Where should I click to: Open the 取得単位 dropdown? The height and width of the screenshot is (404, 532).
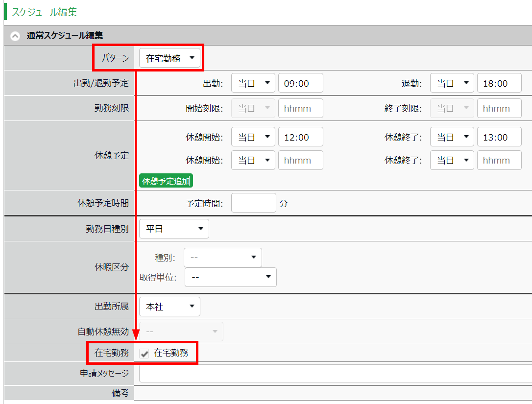coord(230,277)
